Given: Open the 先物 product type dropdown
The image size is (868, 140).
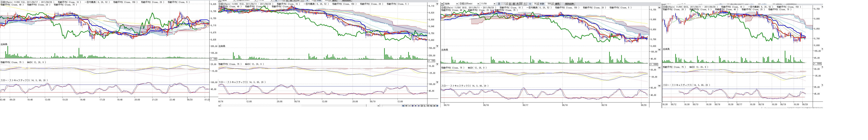Looking at the screenshot, I should click(457, 4).
